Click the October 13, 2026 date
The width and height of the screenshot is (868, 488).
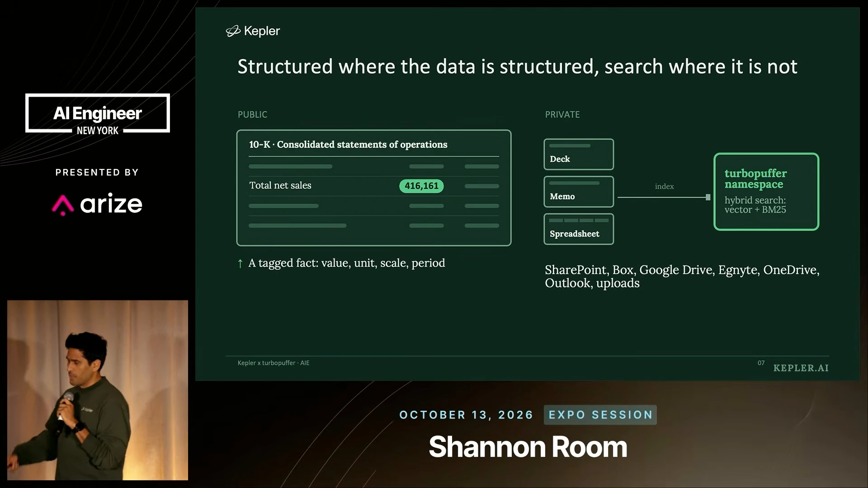[467, 415]
